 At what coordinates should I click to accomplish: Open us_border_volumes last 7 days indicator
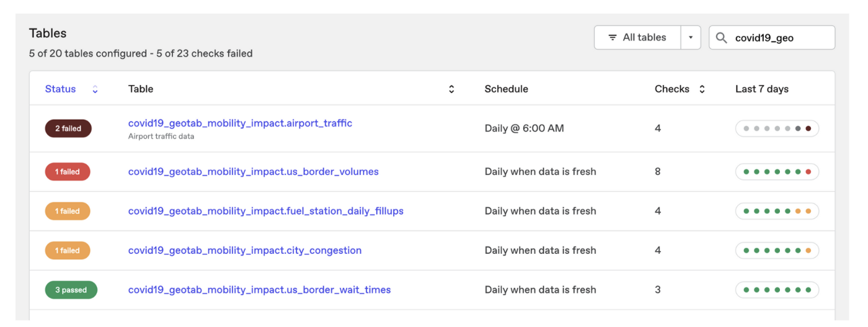[x=777, y=172]
